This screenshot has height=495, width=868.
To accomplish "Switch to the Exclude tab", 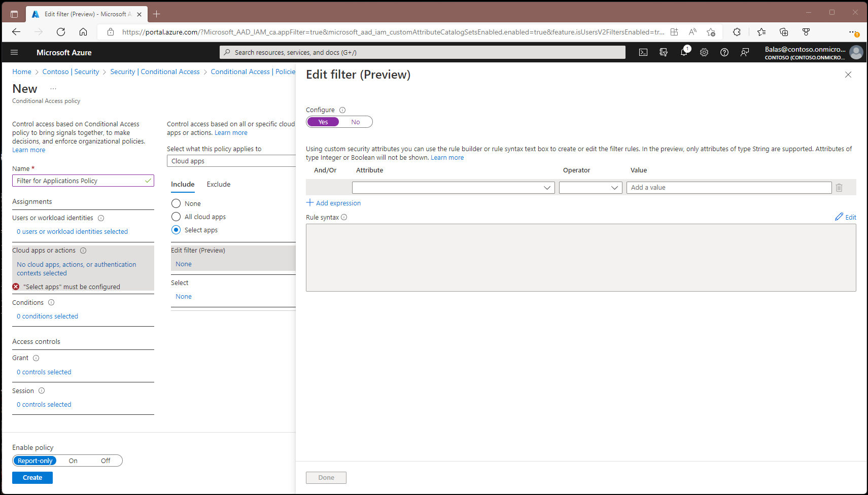I will [219, 184].
